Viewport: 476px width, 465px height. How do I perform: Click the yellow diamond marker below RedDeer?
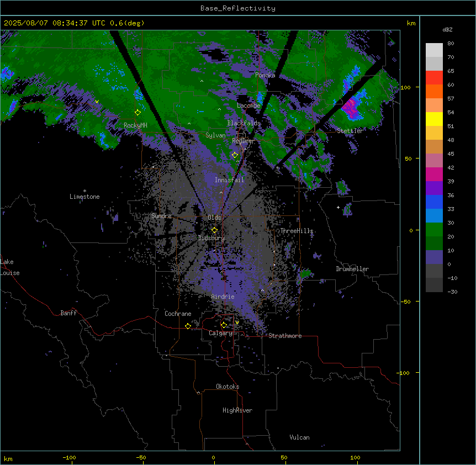click(x=235, y=155)
